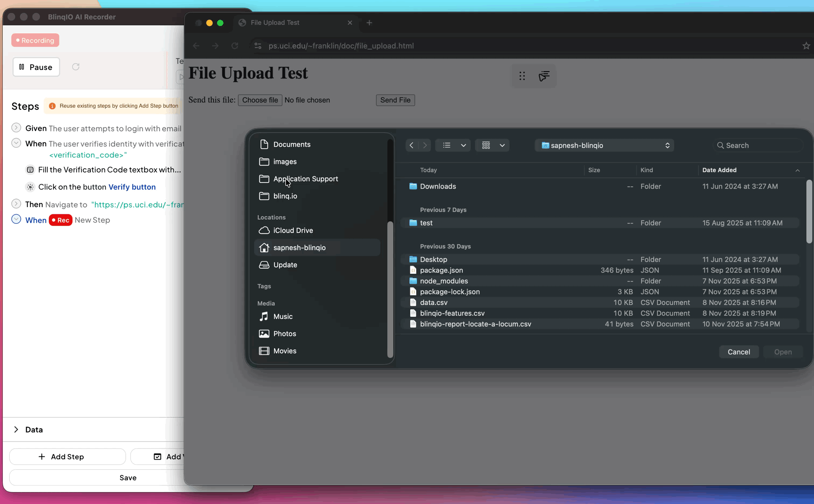814x504 pixels.
Task: Click the refresh icon next to Pause
Action: tap(76, 67)
